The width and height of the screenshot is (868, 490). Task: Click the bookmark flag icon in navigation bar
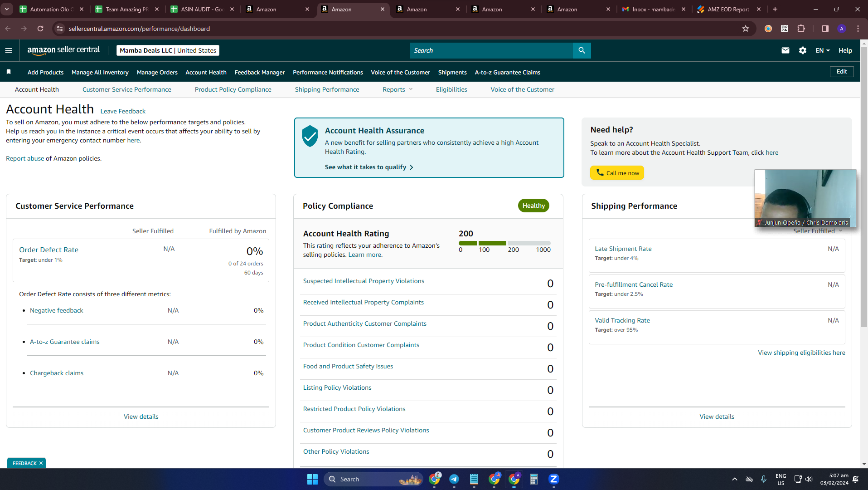[9, 72]
